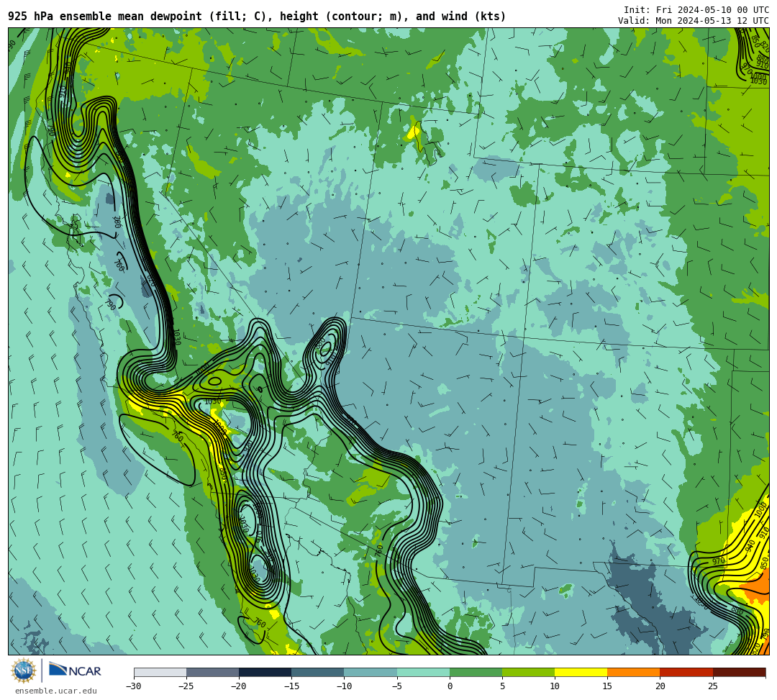Click the light gray -30 to -25 swatch
Screen dimensions: 777x700
(x=160, y=672)
